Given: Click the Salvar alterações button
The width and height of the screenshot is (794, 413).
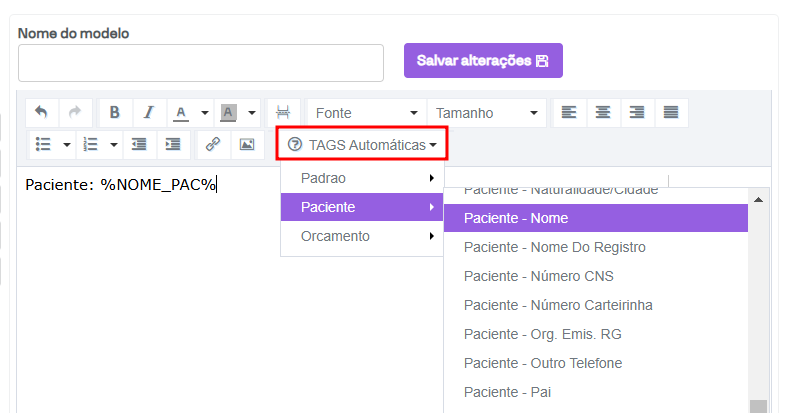Looking at the screenshot, I should [x=483, y=61].
